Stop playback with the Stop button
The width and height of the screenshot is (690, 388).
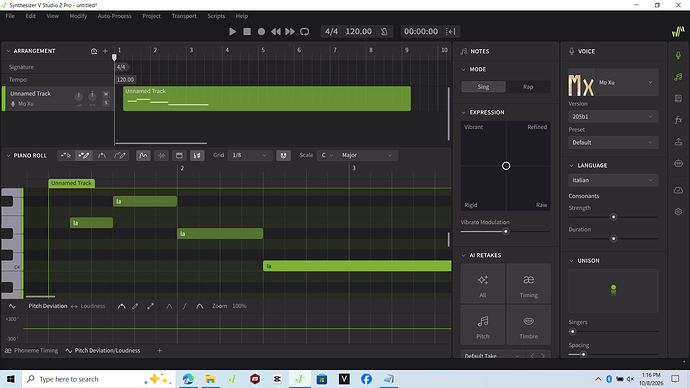[x=247, y=31]
